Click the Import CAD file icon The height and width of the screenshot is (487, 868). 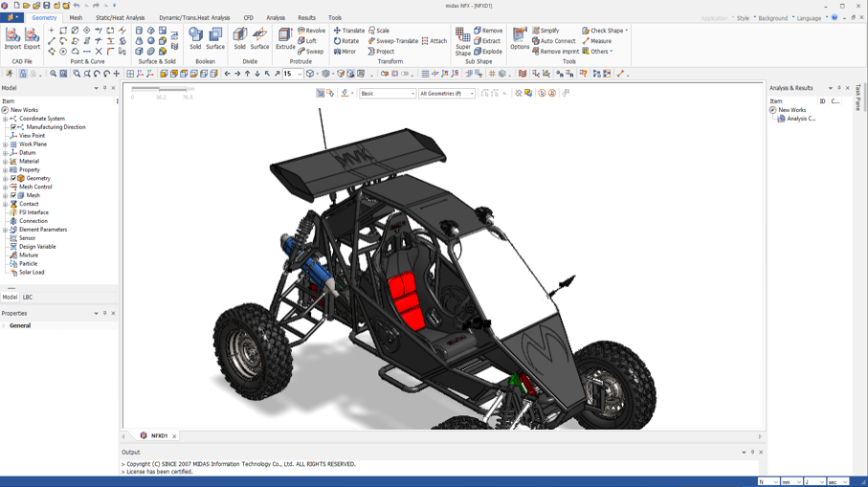tap(12, 38)
